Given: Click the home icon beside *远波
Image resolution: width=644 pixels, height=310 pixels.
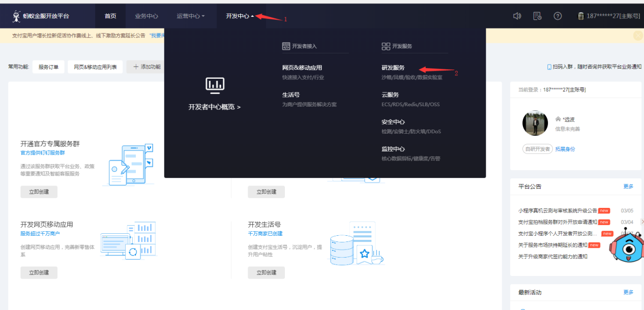Looking at the screenshot, I should tap(558, 119).
